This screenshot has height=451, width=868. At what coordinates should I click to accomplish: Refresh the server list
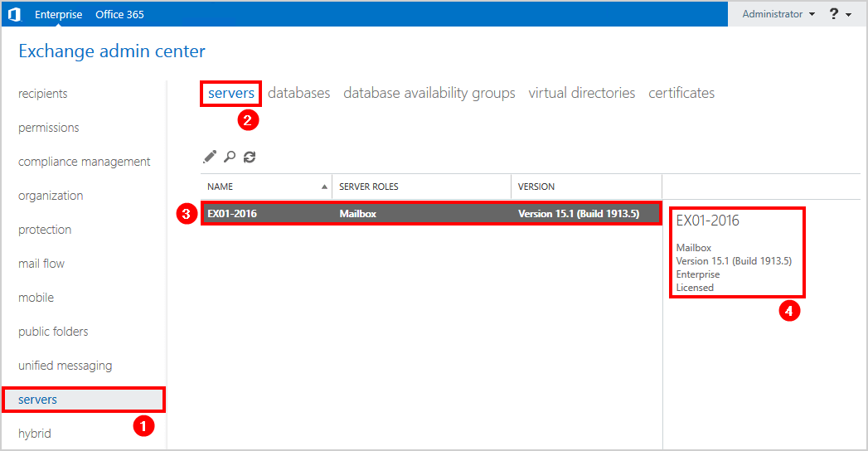click(x=250, y=158)
